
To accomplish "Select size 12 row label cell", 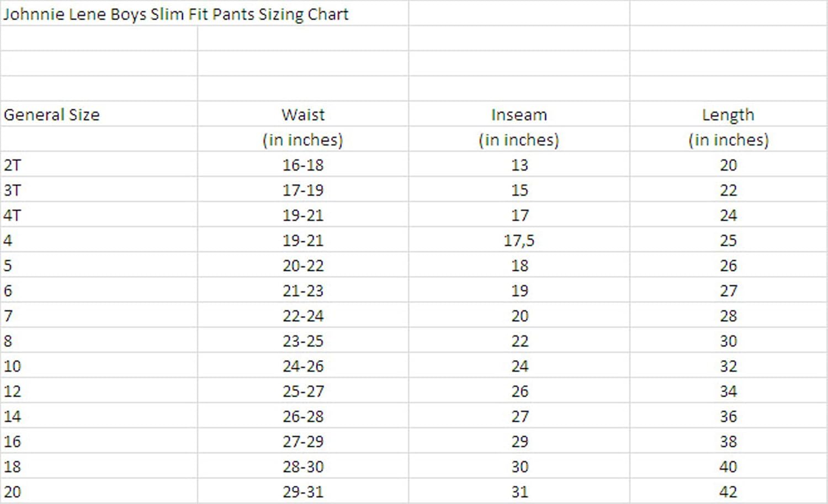I will point(12,391).
